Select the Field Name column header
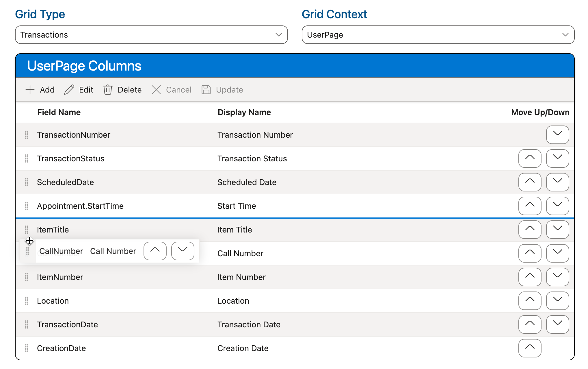Viewport: 588px width, 369px height. coord(59,112)
